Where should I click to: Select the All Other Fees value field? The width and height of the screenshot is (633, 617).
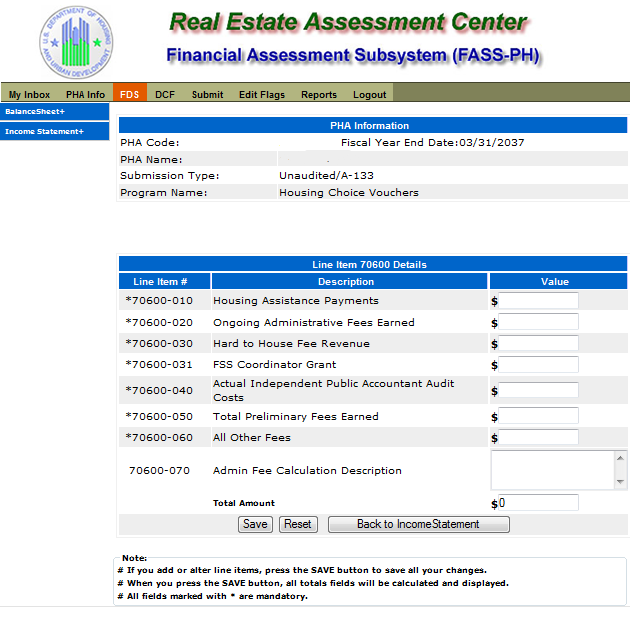538,437
